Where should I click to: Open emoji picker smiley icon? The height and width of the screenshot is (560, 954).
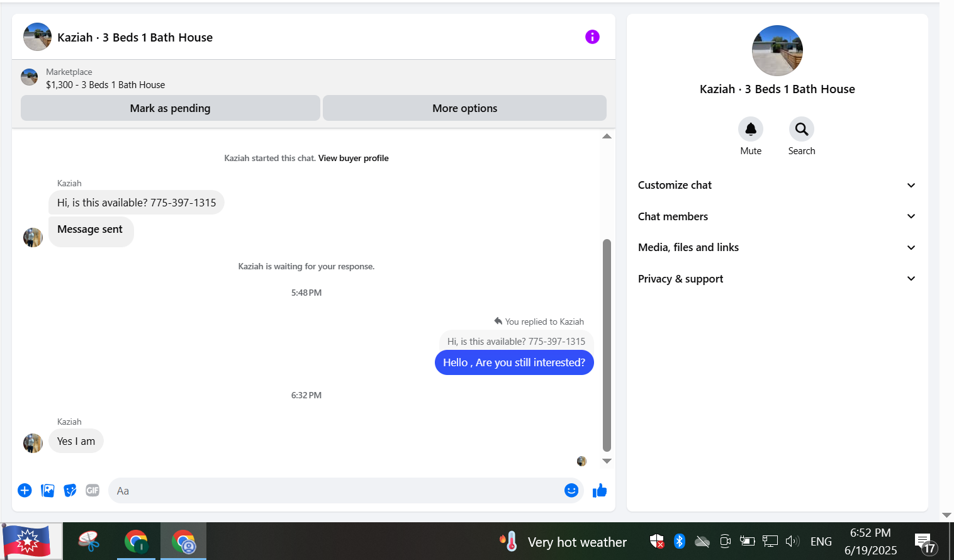[571, 490]
